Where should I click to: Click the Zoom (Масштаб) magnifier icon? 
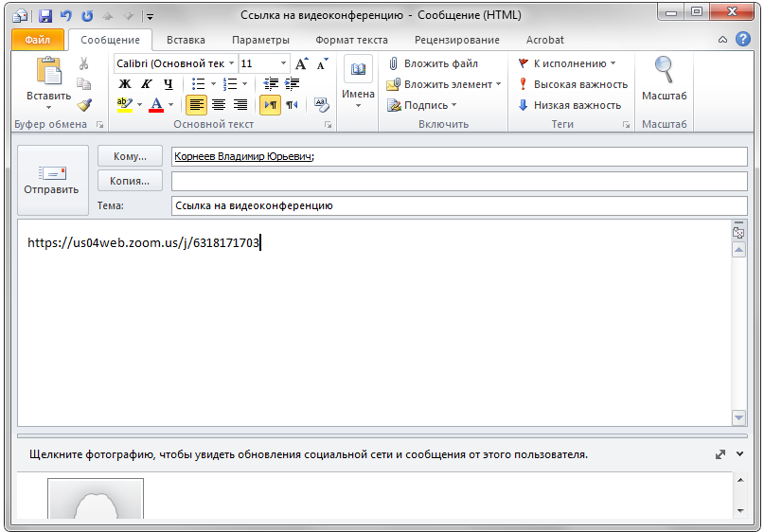point(664,74)
